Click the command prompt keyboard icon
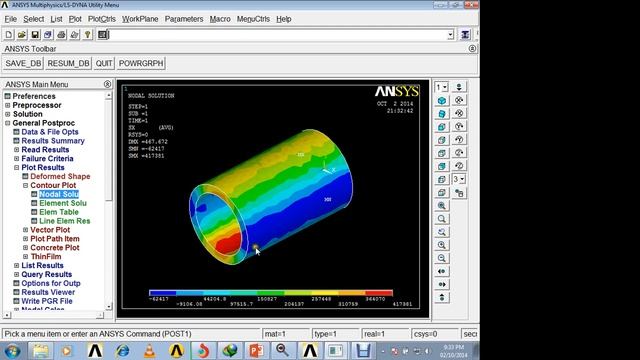 103,35
